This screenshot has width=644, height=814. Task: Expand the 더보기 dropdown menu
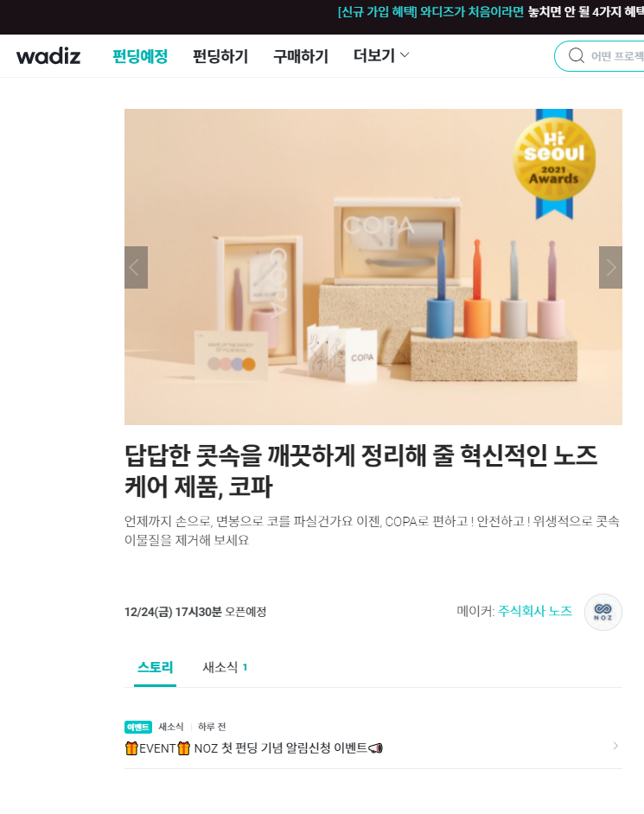[381, 55]
